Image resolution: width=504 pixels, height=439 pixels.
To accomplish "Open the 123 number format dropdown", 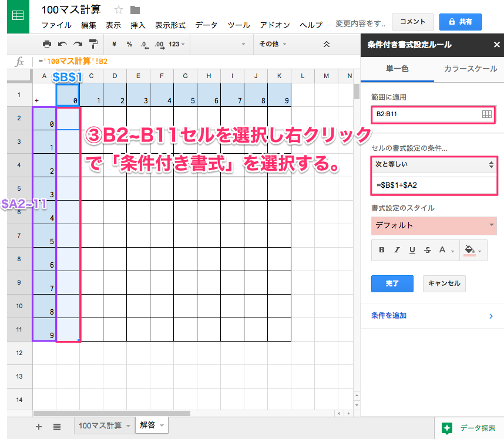I will 176,44.
